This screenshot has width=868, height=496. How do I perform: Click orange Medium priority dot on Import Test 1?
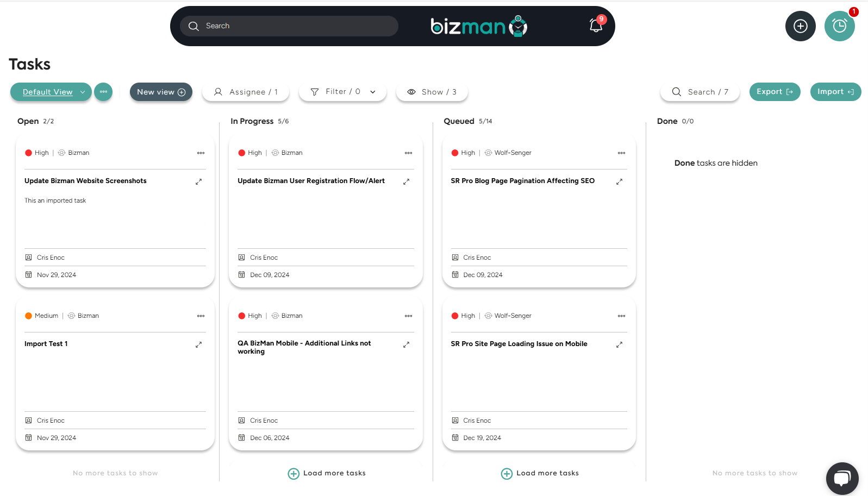(x=28, y=316)
